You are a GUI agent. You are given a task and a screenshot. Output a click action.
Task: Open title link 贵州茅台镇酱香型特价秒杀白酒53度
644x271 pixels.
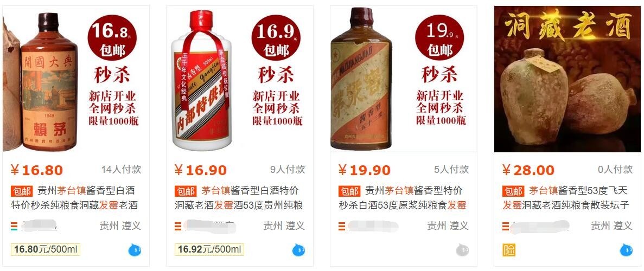click(x=403, y=197)
